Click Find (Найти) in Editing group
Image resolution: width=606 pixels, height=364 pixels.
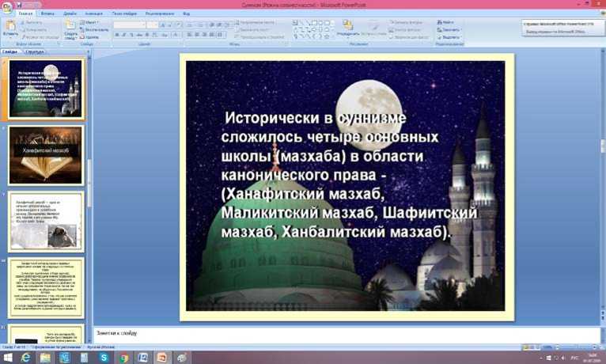[445, 22]
